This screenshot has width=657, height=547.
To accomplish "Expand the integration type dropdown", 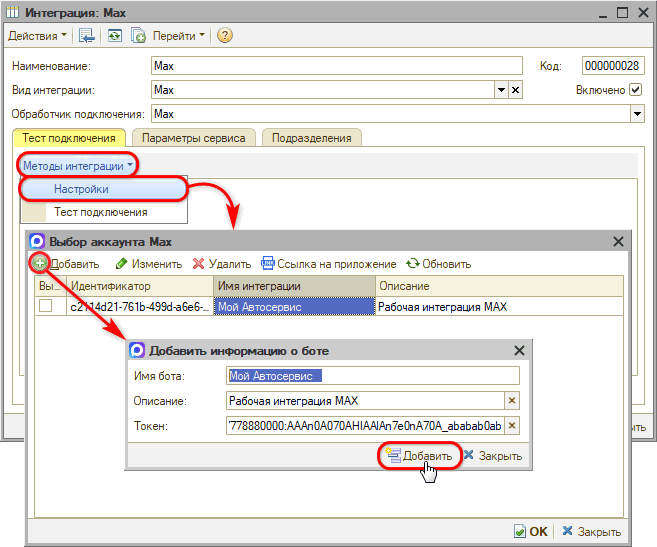I will point(501,90).
